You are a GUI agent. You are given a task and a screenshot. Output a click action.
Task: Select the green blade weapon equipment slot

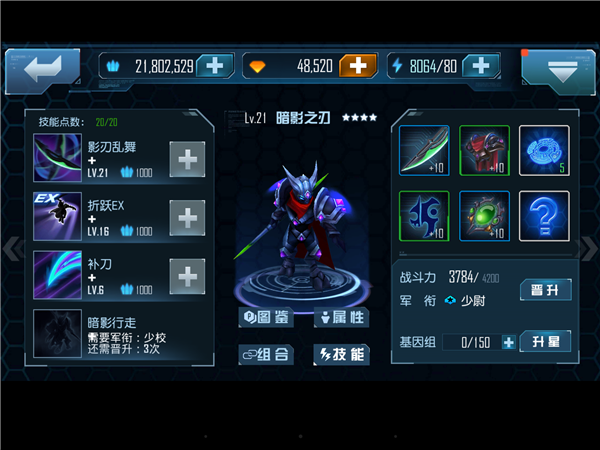424,150
